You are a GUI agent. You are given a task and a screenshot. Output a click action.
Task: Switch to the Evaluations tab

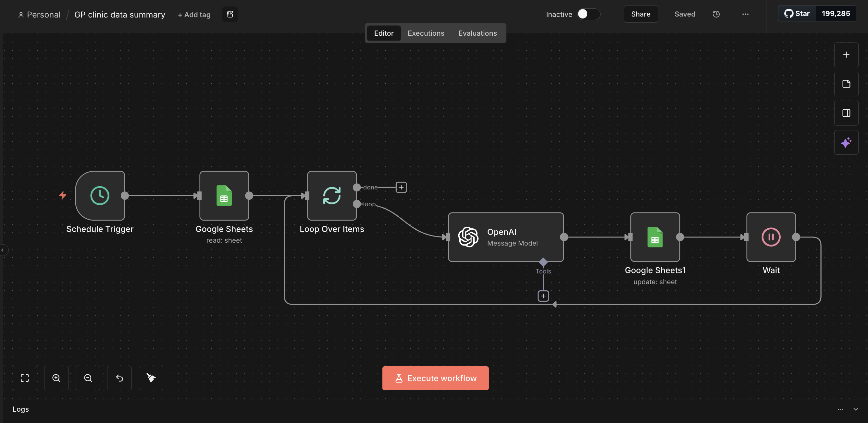(477, 33)
